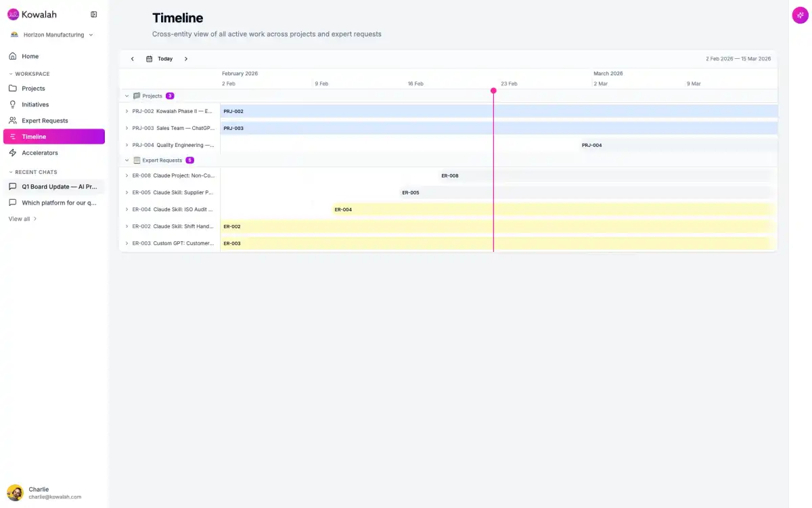This screenshot has width=812, height=508.
Task: Click the Accelerators lightning icon
Action: 13,153
